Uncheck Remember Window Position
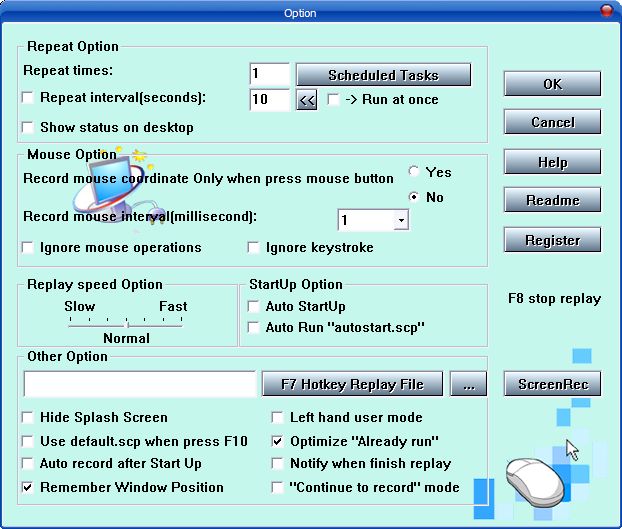Screen dimensions: 622x529 [x=28, y=488]
